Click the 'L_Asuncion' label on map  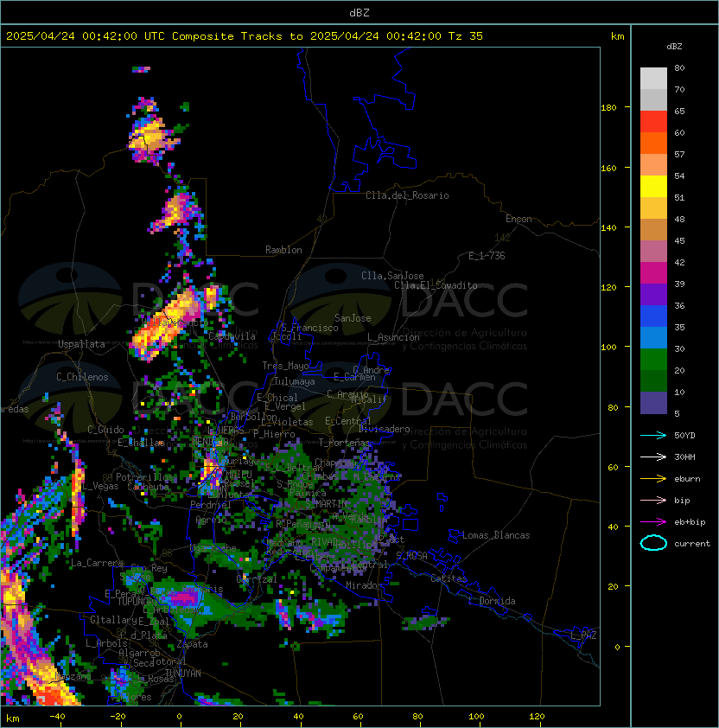(393, 337)
